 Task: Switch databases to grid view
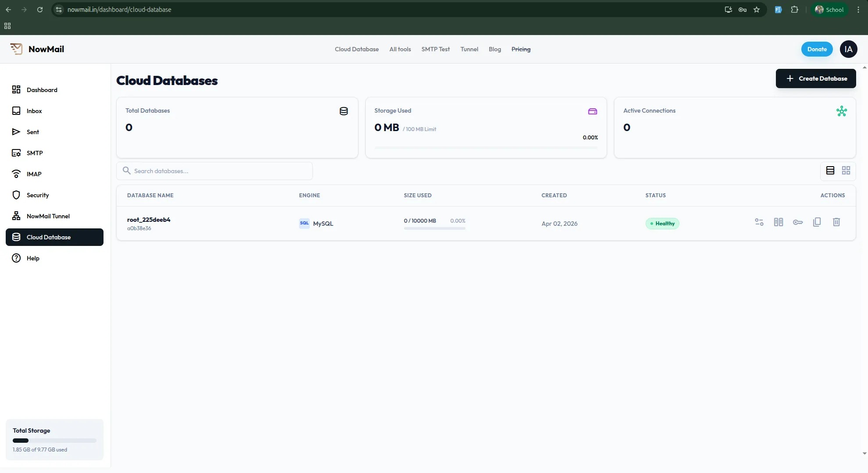(x=846, y=171)
